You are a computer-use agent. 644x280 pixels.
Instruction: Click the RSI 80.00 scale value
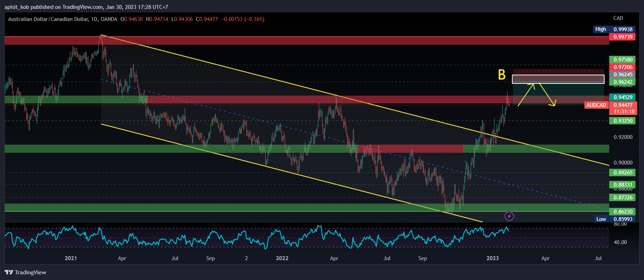coord(620,224)
